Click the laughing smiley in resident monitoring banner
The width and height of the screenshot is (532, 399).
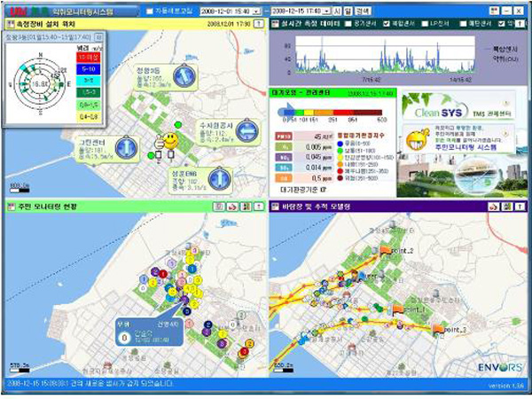pyautogui.click(x=417, y=139)
